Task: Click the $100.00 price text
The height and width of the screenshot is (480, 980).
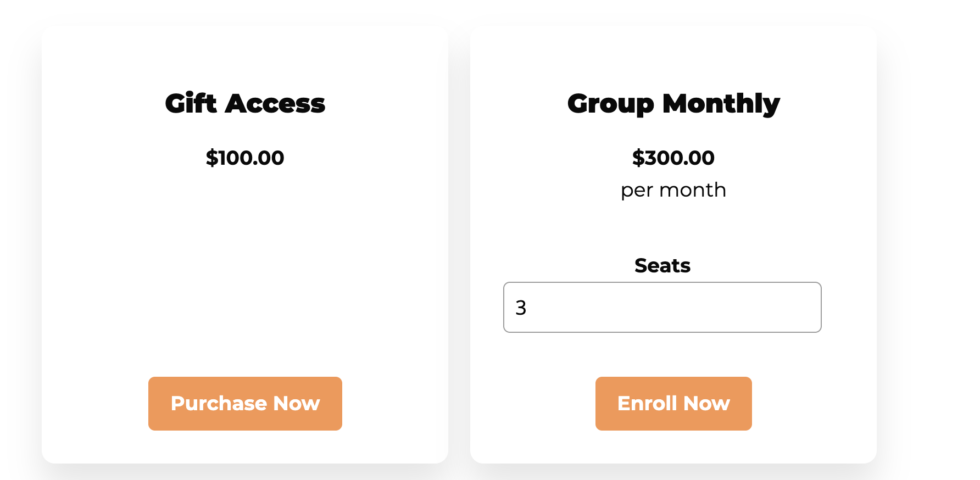Action: tap(245, 158)
